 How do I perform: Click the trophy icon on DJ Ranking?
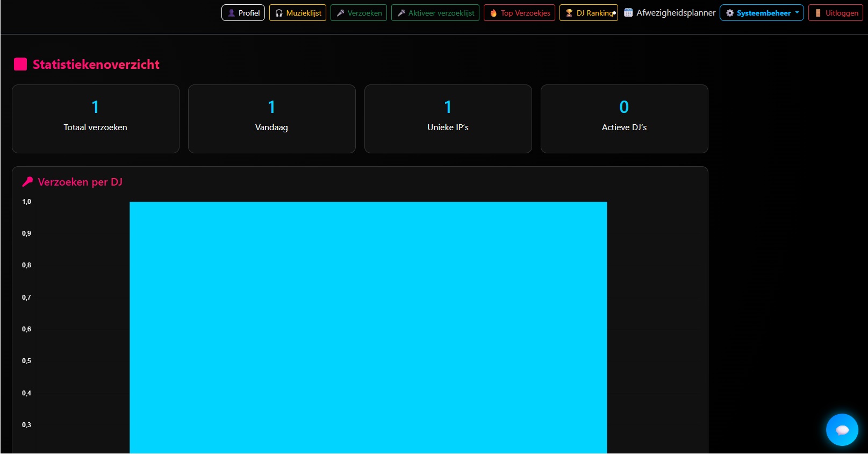point(569,13)
